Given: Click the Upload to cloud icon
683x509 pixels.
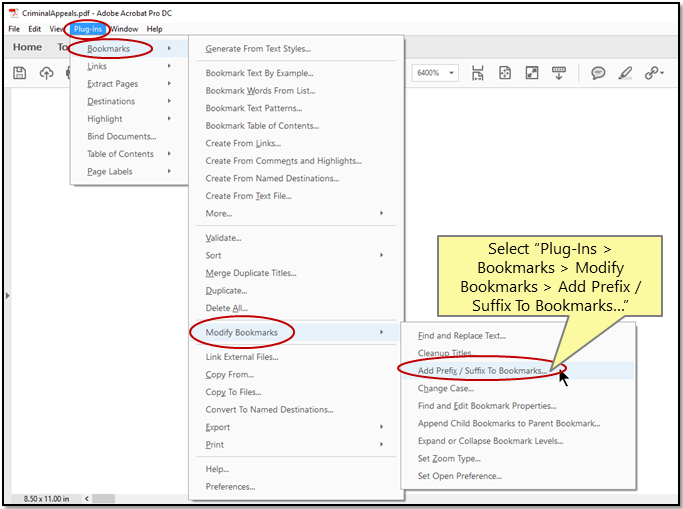Looking at the screenshot, I should click(x=46, y=73).
